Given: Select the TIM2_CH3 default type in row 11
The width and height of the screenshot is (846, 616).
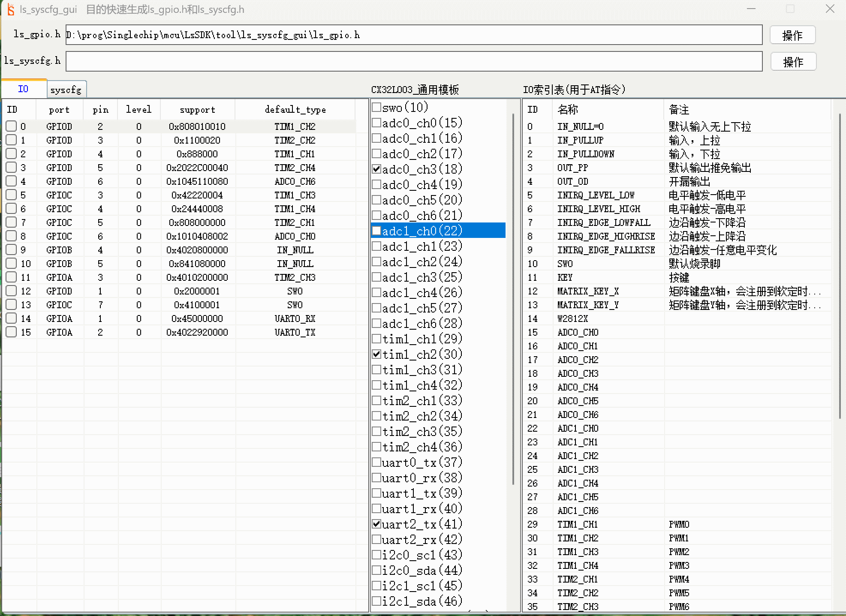Looking at the screenshot, I should point(295,277).
